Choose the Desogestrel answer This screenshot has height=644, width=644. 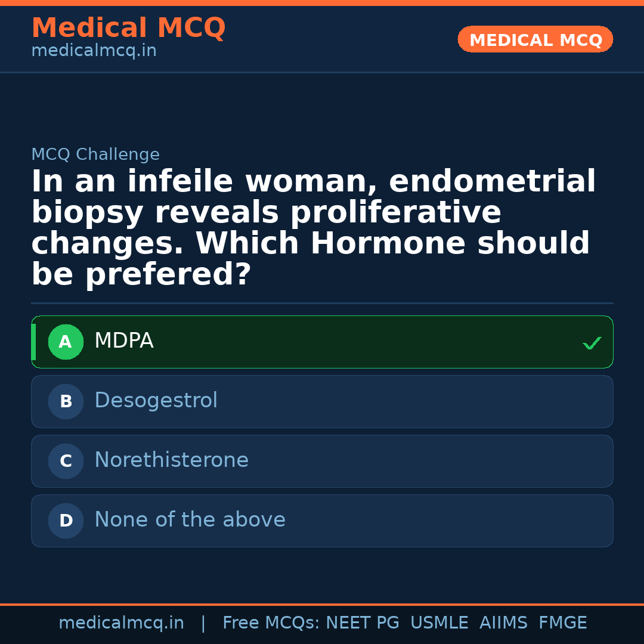coord(156,401)
